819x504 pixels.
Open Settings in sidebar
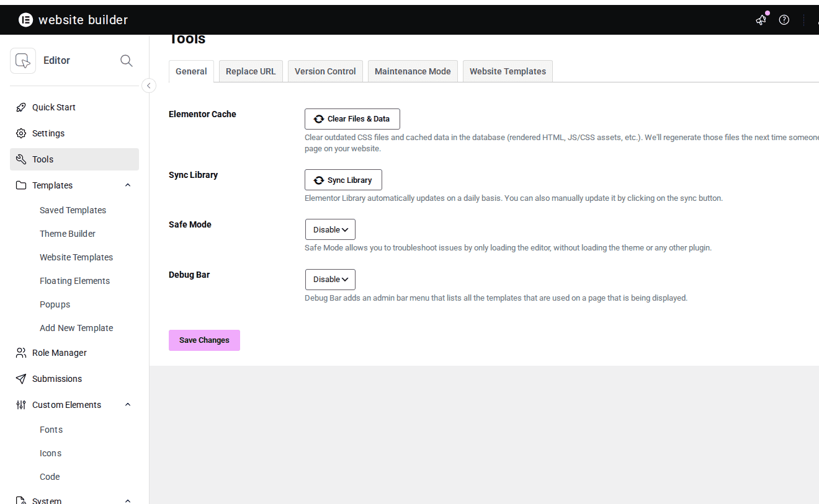(74, 133)
